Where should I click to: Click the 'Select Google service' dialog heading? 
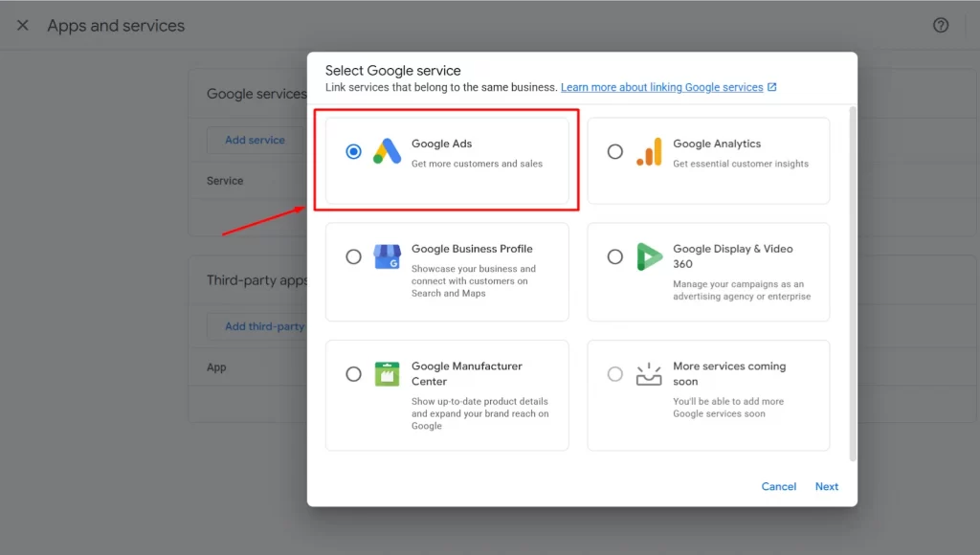click(392, 71)
